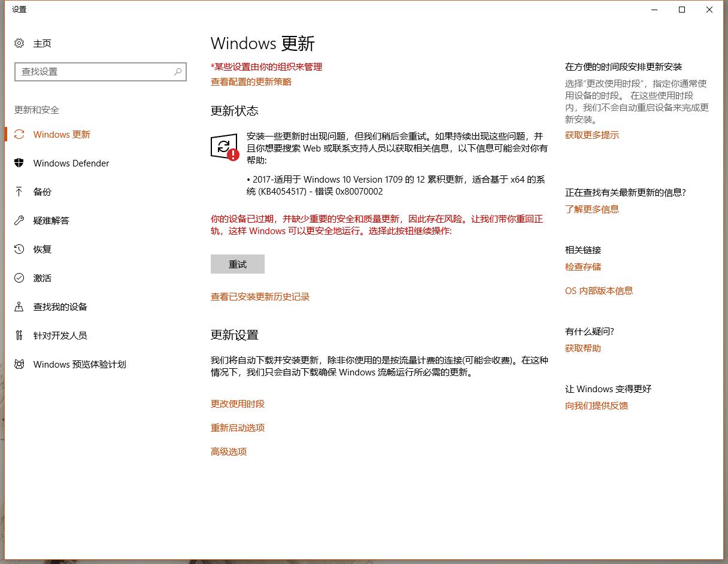Click the Windows 更新 sync icon
This screenshot has width=728, height=564.
pos(19,134)
